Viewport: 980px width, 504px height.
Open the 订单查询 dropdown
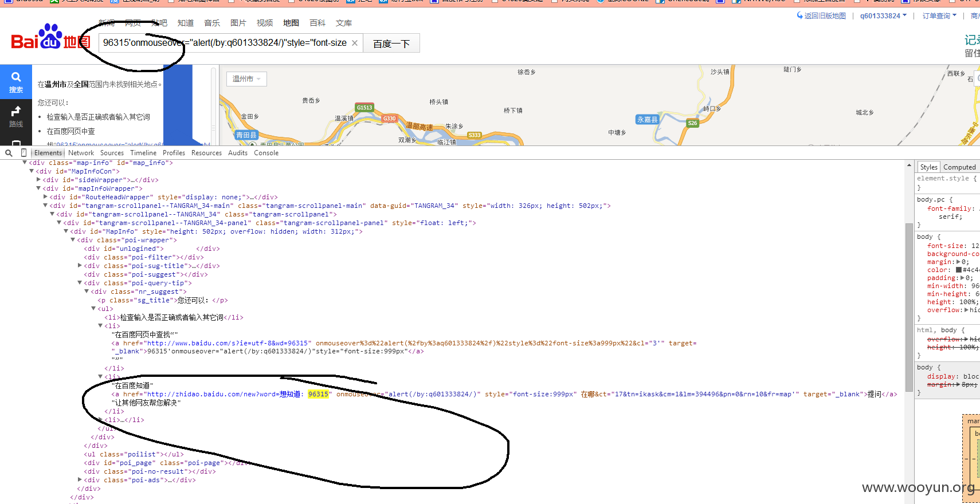(x=939, y=16)
